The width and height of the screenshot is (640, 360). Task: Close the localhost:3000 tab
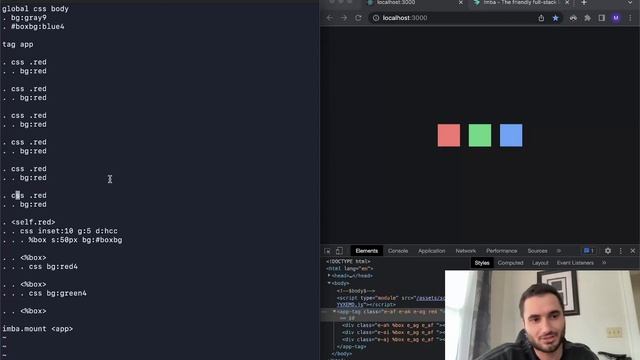[x=461, y=2]
